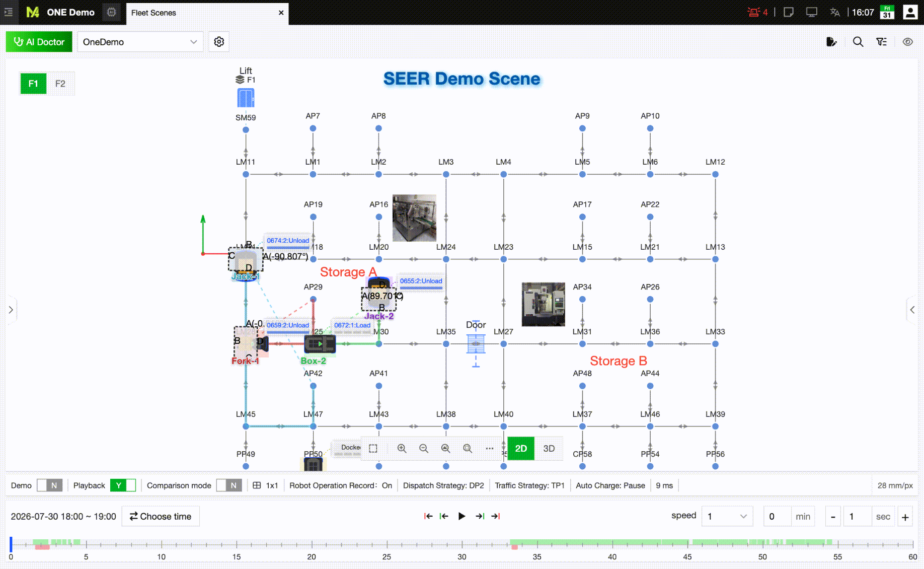924x569 pixels.
Task: Click the zoom to fit icon
Action: pos(445,448)
